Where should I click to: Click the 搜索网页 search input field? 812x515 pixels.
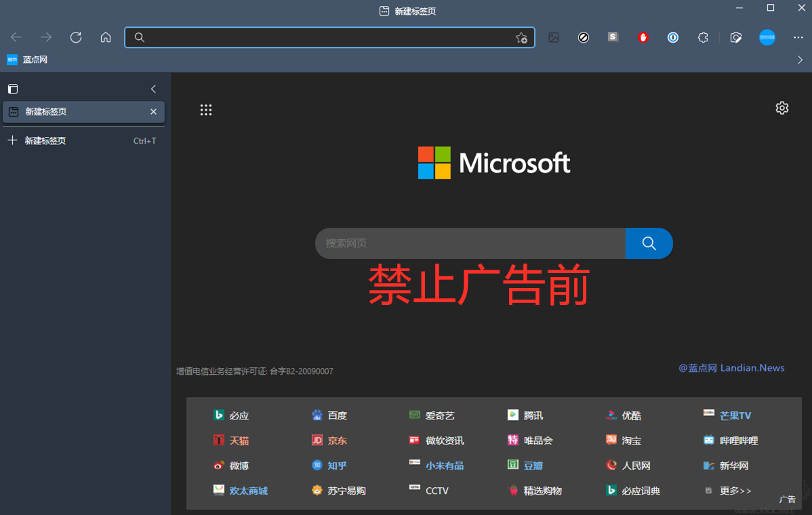pos(470,243)
